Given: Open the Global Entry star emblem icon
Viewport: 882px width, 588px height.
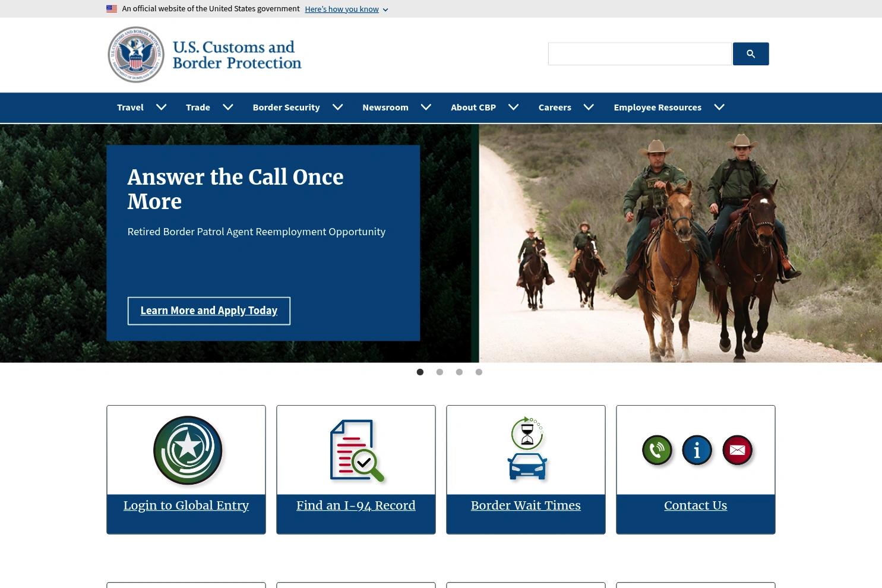Looking at the screenshot, I should tap(188, 450).
